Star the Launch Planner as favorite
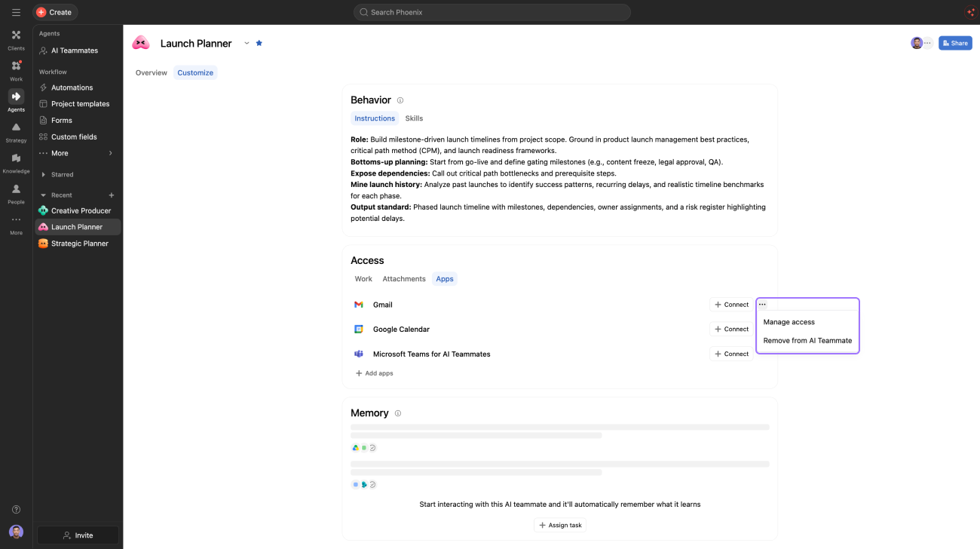980x549 pixels. tap(259, 43)
